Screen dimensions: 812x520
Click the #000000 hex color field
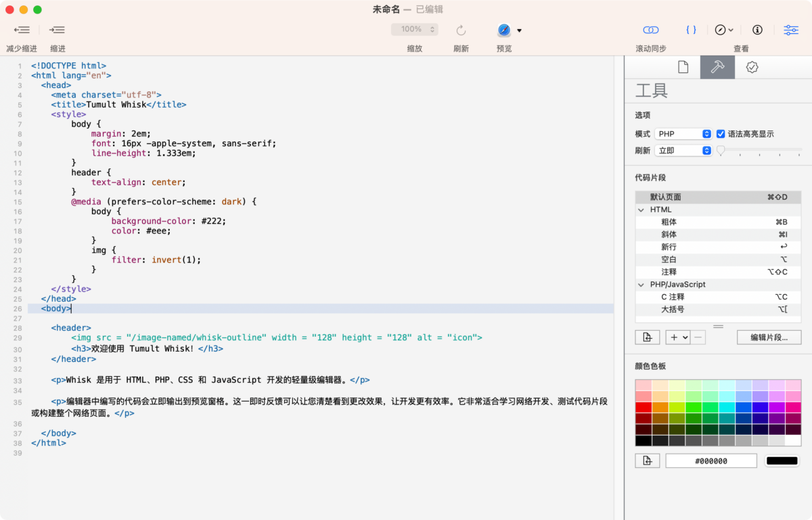coord(711,461)
